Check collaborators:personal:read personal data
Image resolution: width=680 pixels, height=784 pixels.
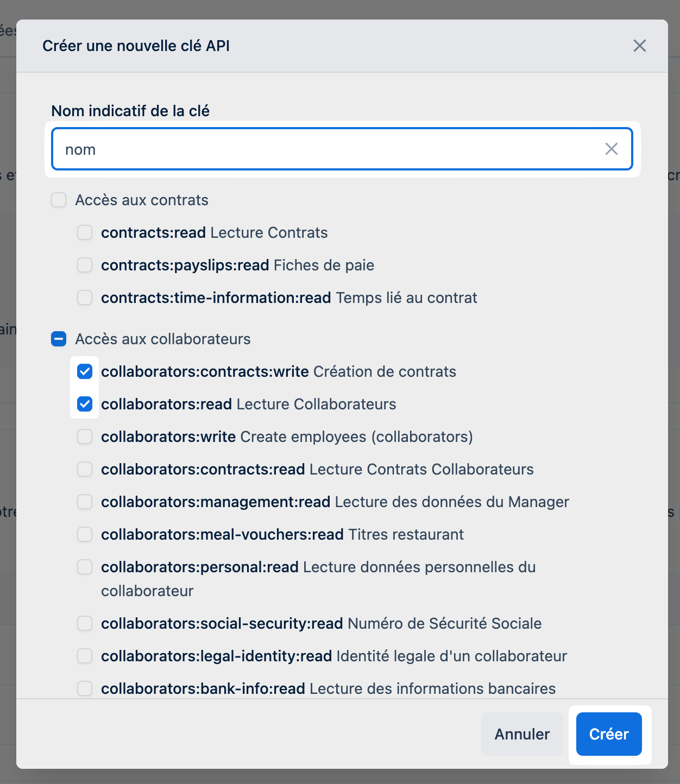[x=85, y=567]
